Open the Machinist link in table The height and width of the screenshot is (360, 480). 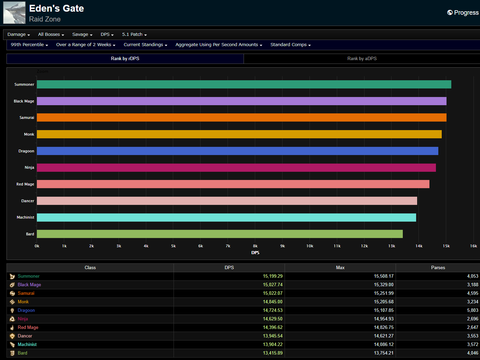point(27,345)
